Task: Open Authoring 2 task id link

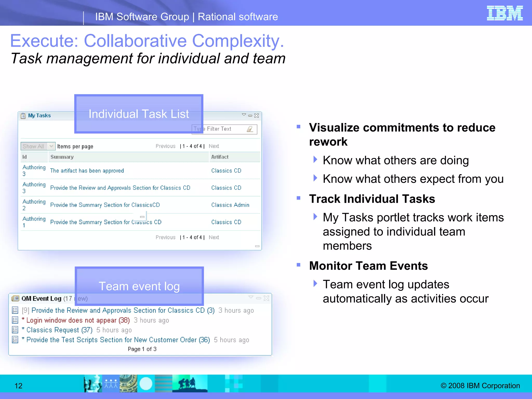Action: tap(34, 205)
